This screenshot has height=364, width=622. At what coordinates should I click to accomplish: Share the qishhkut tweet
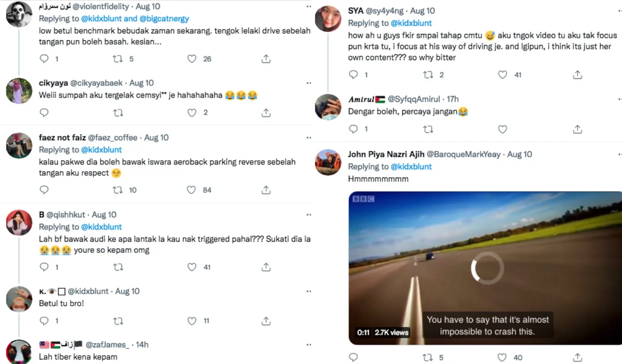[266, 267]
